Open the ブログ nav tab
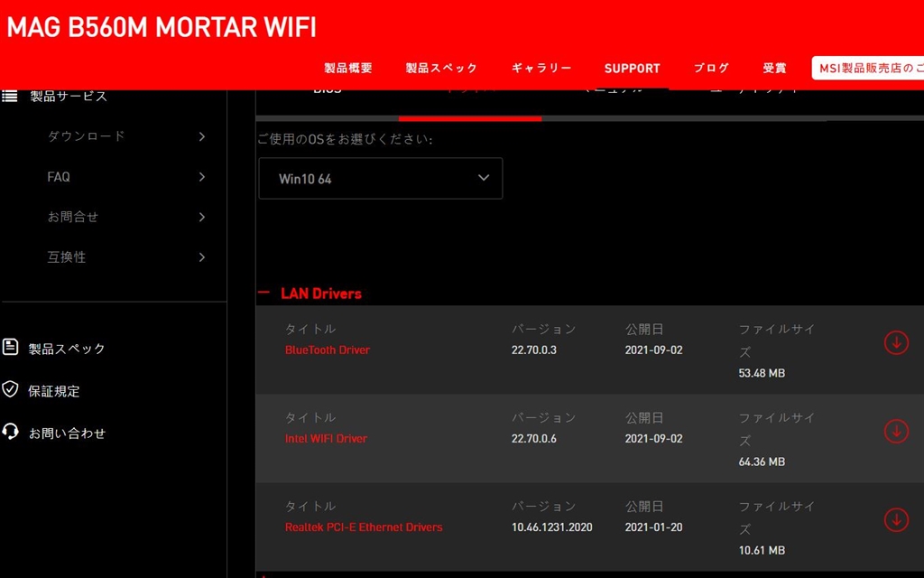 click(x=711, y=68)
